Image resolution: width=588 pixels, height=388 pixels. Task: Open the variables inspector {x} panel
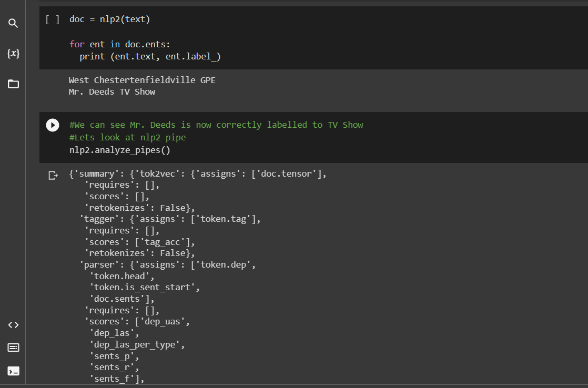13,53
